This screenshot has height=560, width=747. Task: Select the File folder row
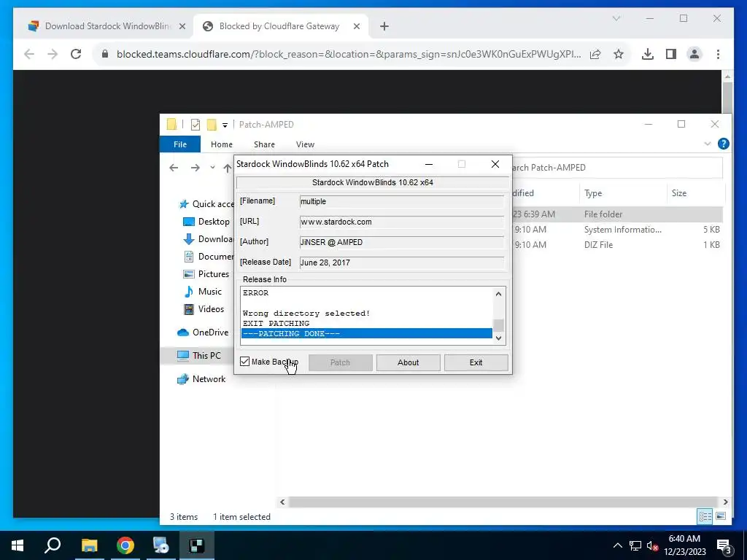[617, 214]
